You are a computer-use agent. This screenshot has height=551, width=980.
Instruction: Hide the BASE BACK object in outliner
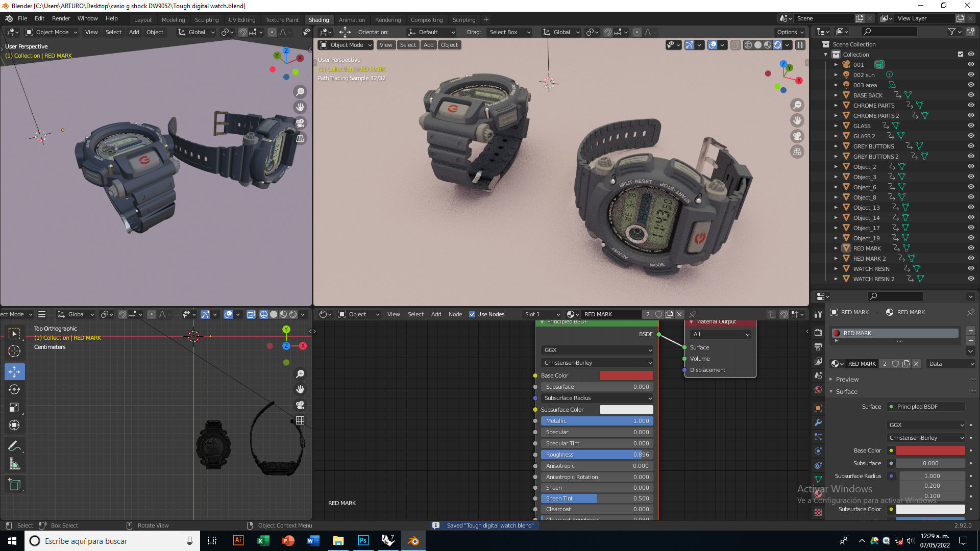pos(971,95)
